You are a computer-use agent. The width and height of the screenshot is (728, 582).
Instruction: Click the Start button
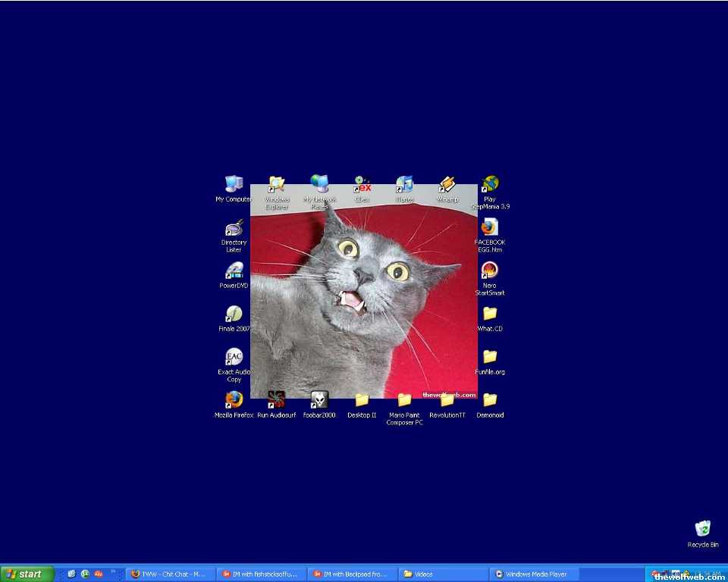point(27,574)
